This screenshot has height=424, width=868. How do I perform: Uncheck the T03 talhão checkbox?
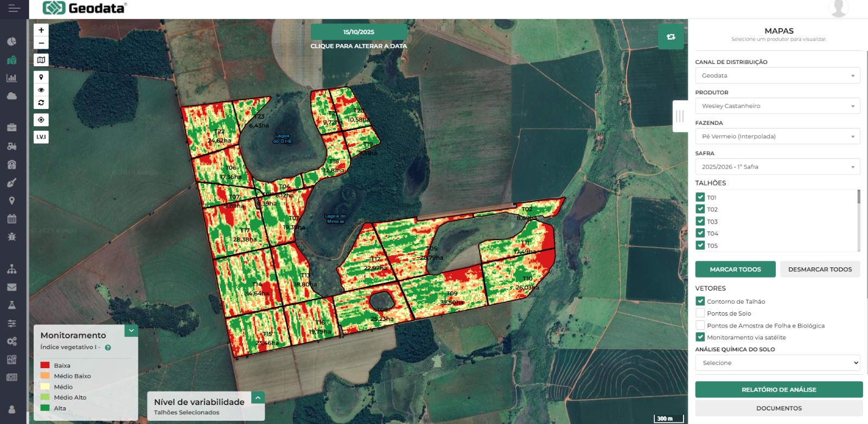[x=700, y=221]
